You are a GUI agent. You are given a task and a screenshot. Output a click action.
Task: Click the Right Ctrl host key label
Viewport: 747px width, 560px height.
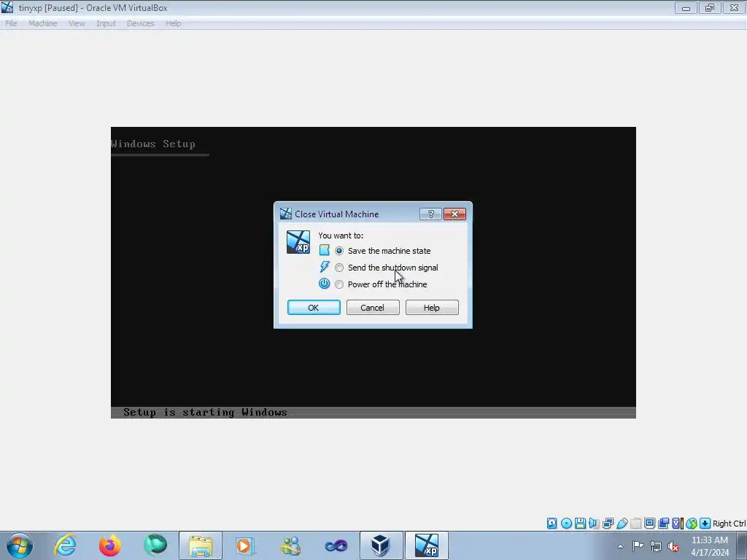(x=729, y=524)
